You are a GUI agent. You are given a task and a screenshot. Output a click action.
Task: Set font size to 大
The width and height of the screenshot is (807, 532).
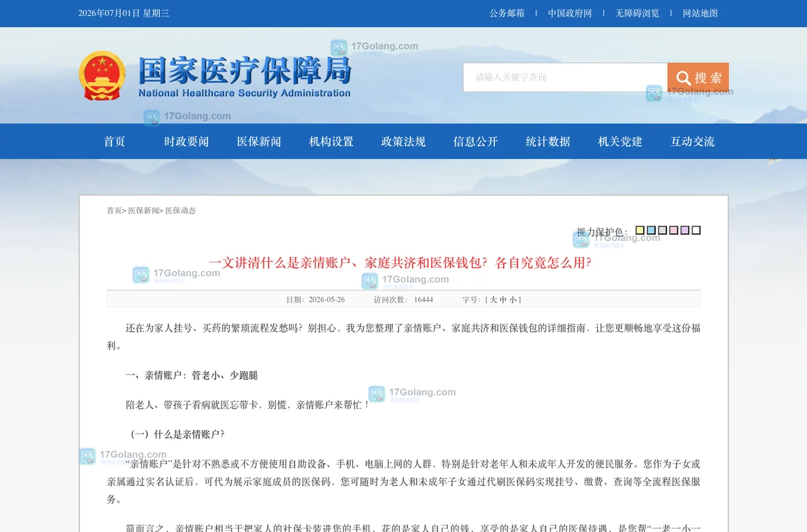pos(494,299)
